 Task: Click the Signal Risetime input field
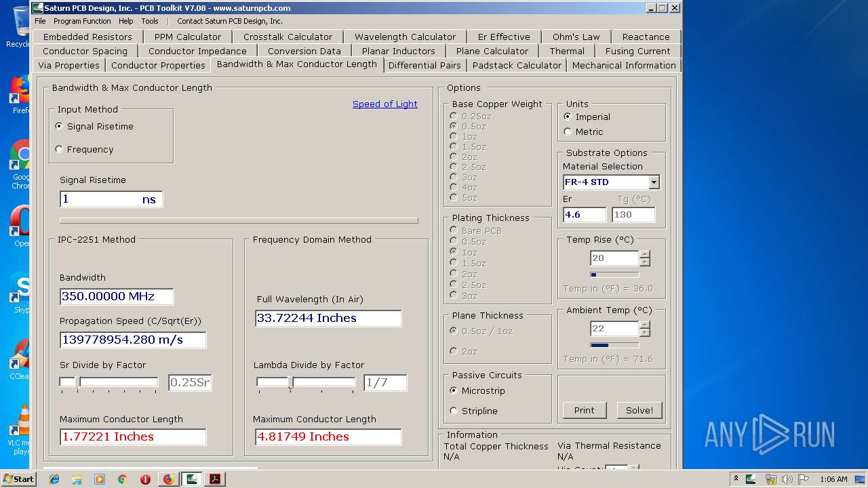[x=111, y=199]
